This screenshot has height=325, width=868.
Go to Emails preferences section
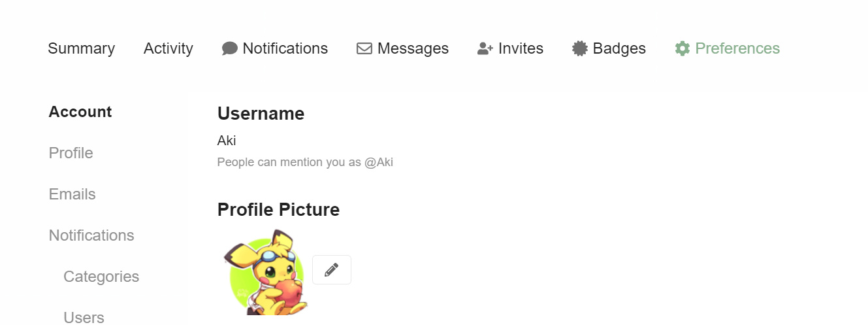click(72, 194)
